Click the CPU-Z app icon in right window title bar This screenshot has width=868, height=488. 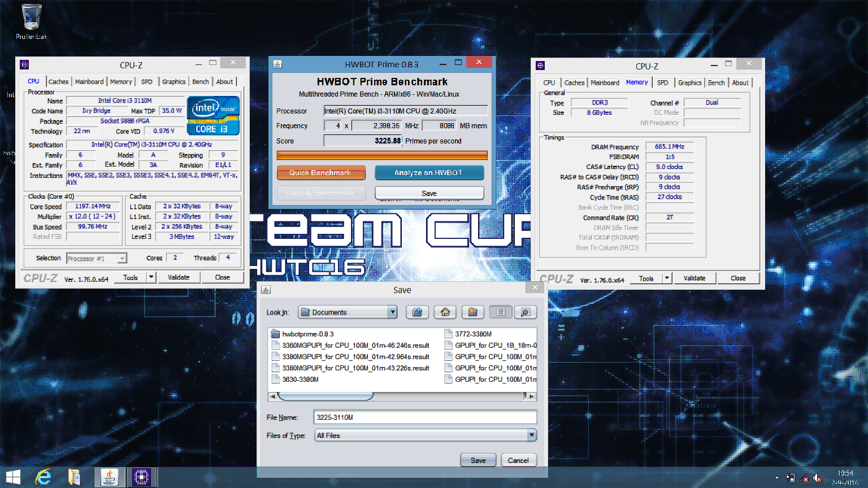coord(540,66)
